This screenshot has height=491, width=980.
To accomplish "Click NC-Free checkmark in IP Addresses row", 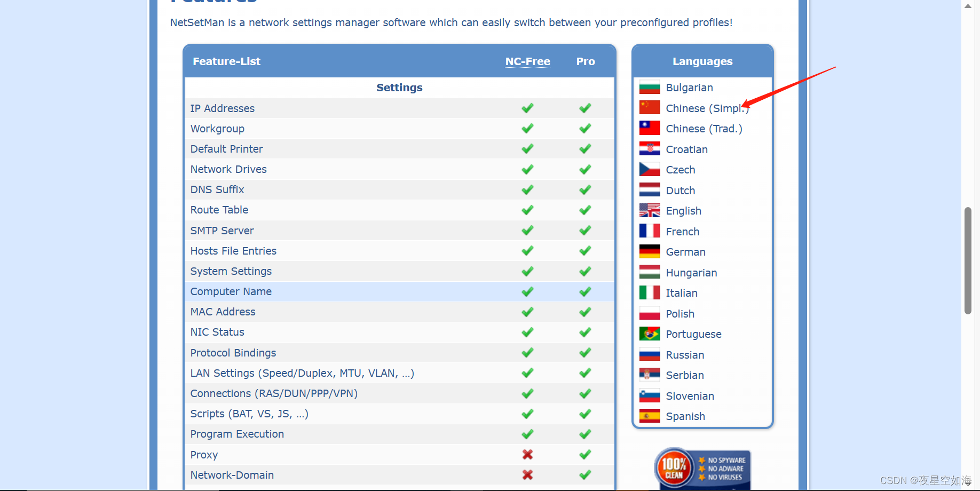I will [527, 108].
